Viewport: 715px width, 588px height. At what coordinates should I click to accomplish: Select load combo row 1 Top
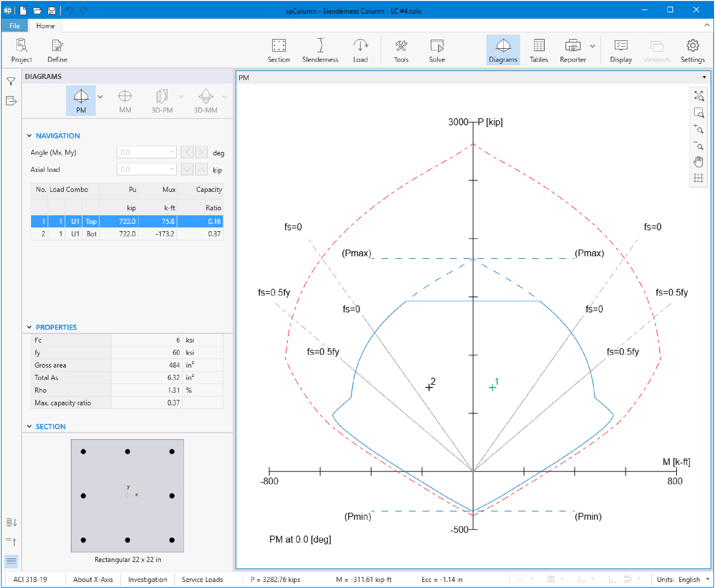(x=127, y=221)
